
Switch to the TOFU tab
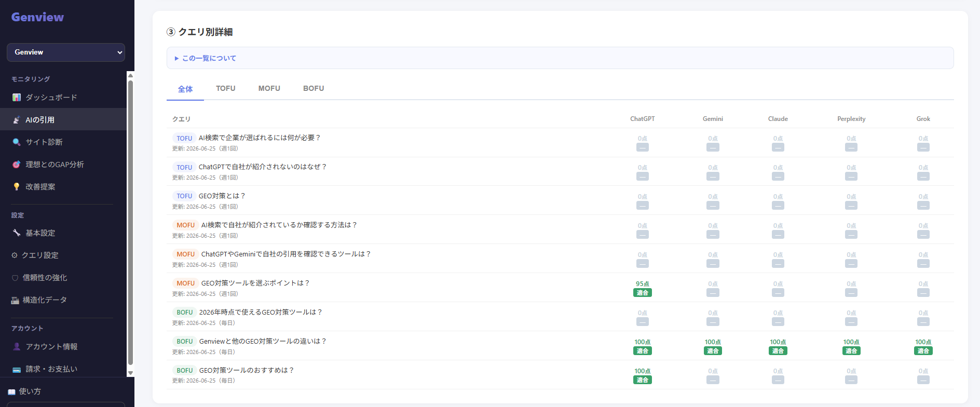coord(226,89)
